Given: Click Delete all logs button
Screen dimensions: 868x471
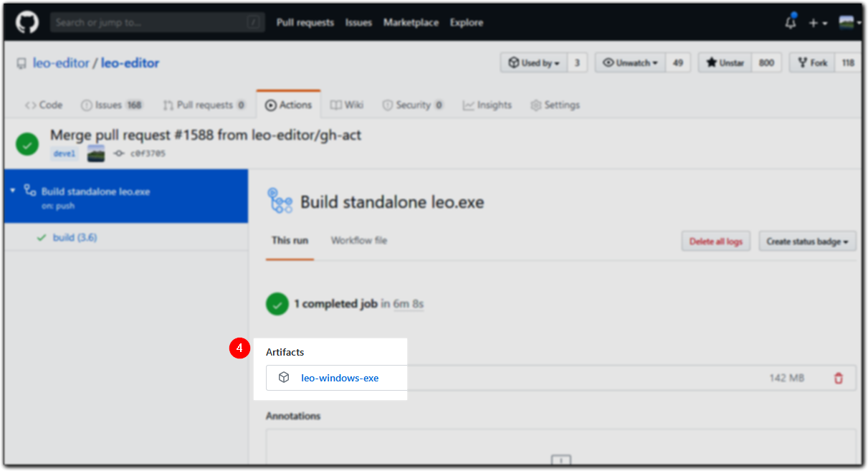Looking at the screenshot, I should click(715, 242).
